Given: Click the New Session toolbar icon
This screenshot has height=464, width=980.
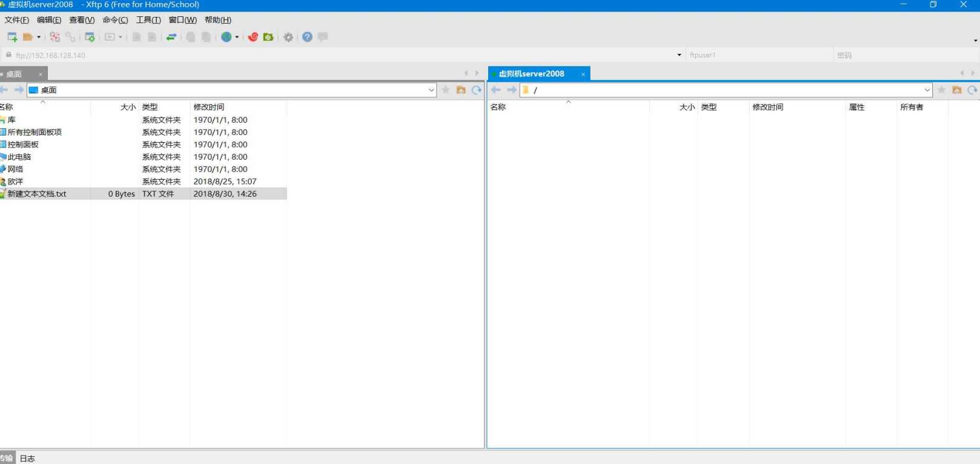Looking at the screenshot, I should coord(11,37).
